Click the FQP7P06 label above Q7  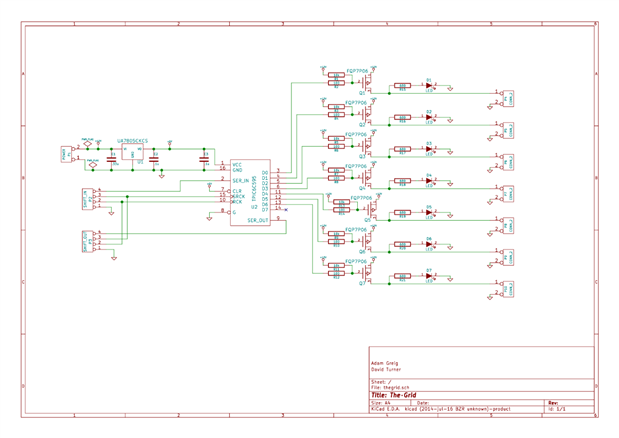[356, 261]
